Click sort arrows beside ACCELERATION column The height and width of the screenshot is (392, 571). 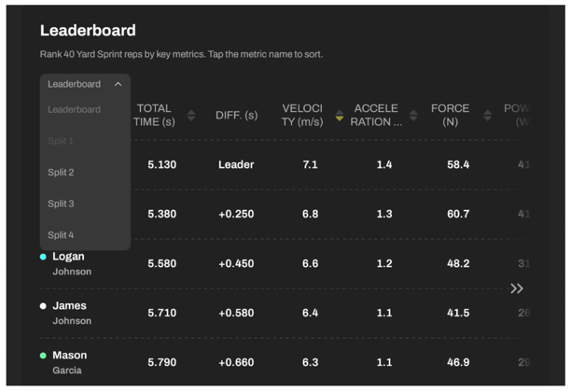(x=413, y=116)
